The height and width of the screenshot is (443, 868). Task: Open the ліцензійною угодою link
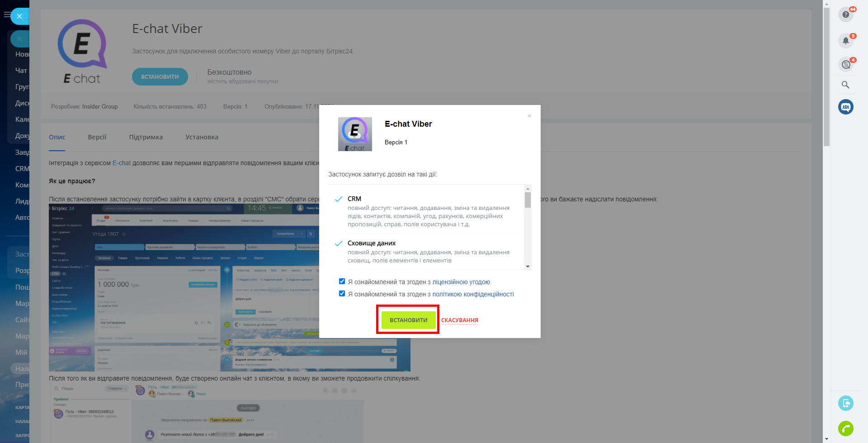click(461, 282)
